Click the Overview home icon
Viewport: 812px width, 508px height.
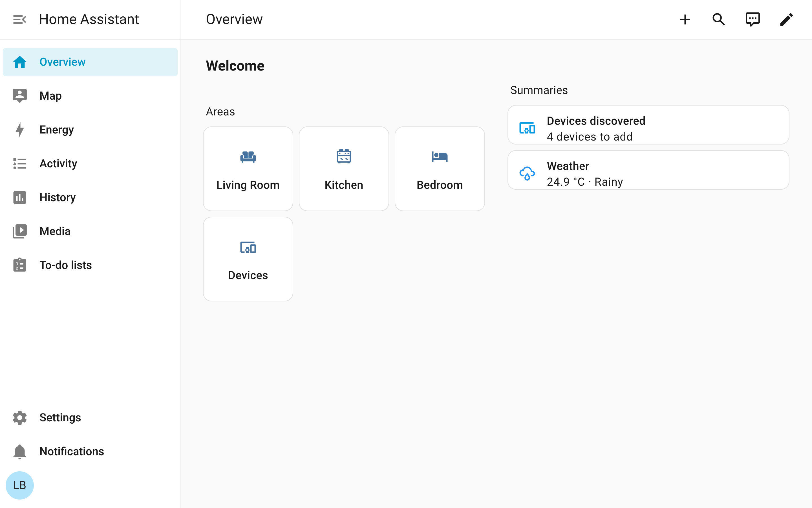pyautogui.click(x=20, y=62)
